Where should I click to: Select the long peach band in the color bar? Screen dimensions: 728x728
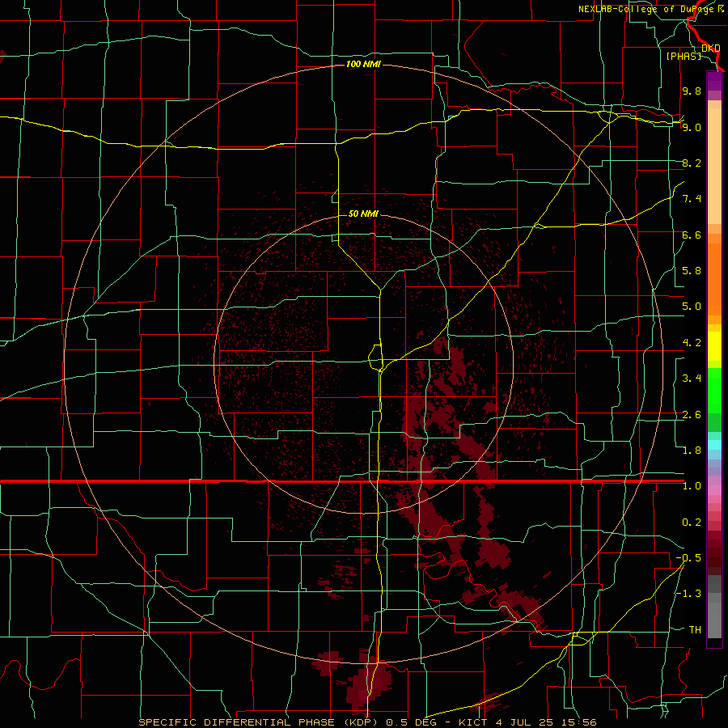pyautogui.click(x=714, y=166)
